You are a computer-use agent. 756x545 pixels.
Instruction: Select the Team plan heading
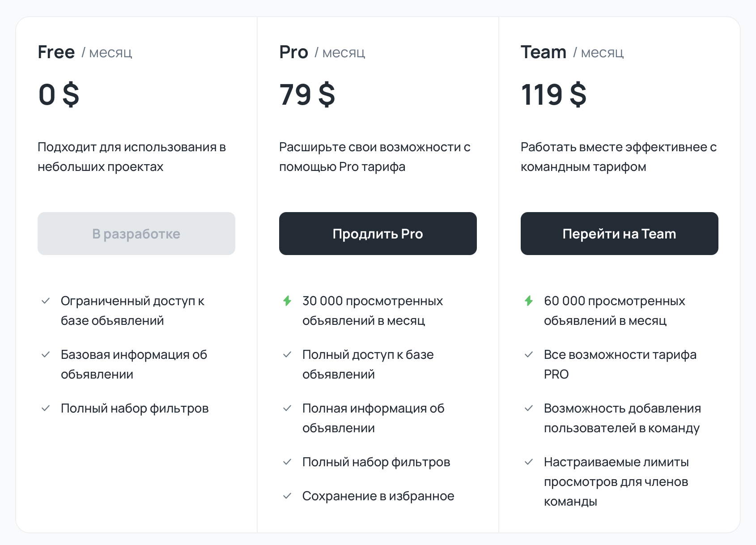[x=544, y=52]
